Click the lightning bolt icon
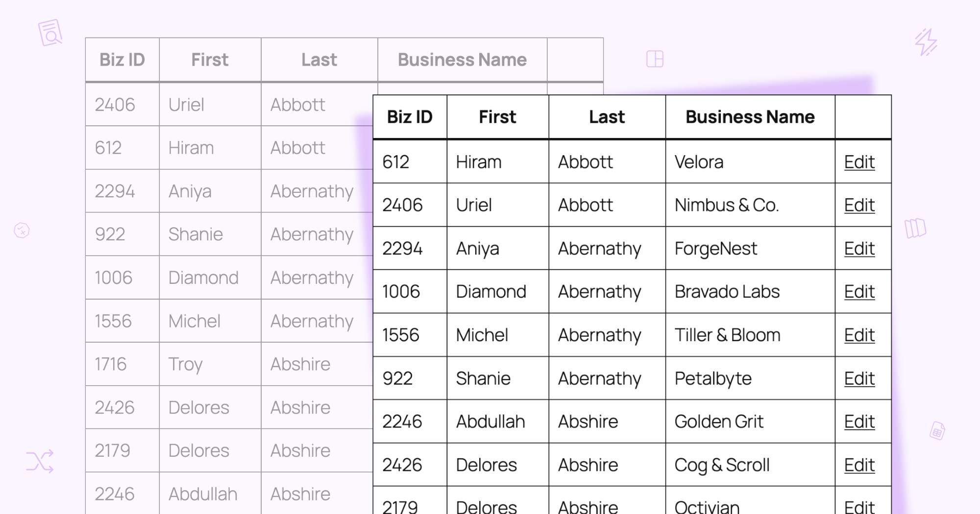Viewport: 980px width, 514px height. coord(926,42)
